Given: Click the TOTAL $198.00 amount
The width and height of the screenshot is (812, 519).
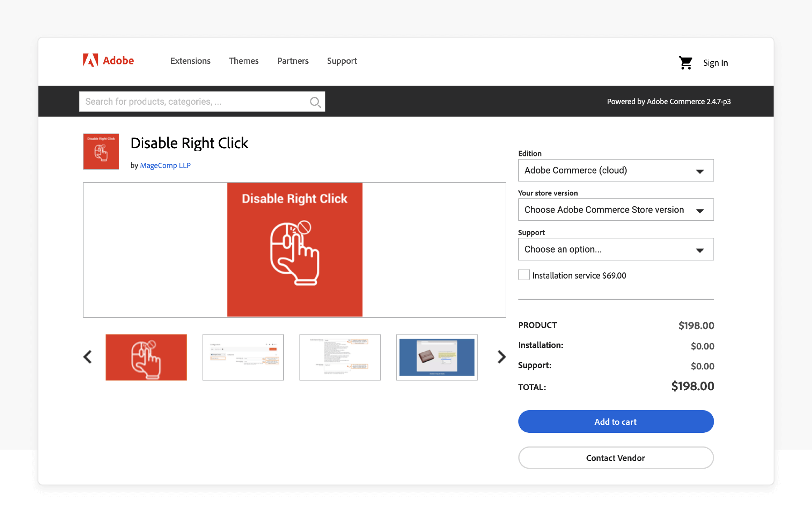Looking at the screenshot, I should coord(692,386).
